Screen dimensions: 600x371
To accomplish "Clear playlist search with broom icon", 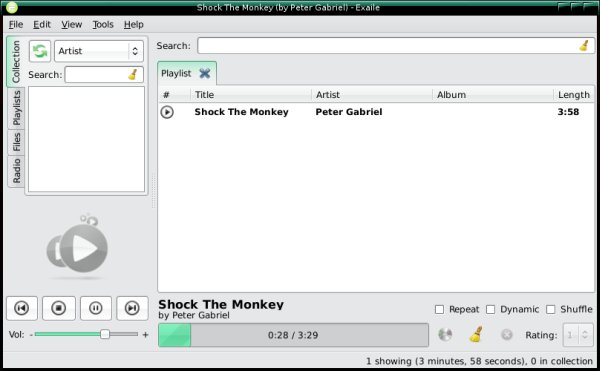I will pos(584,46).
